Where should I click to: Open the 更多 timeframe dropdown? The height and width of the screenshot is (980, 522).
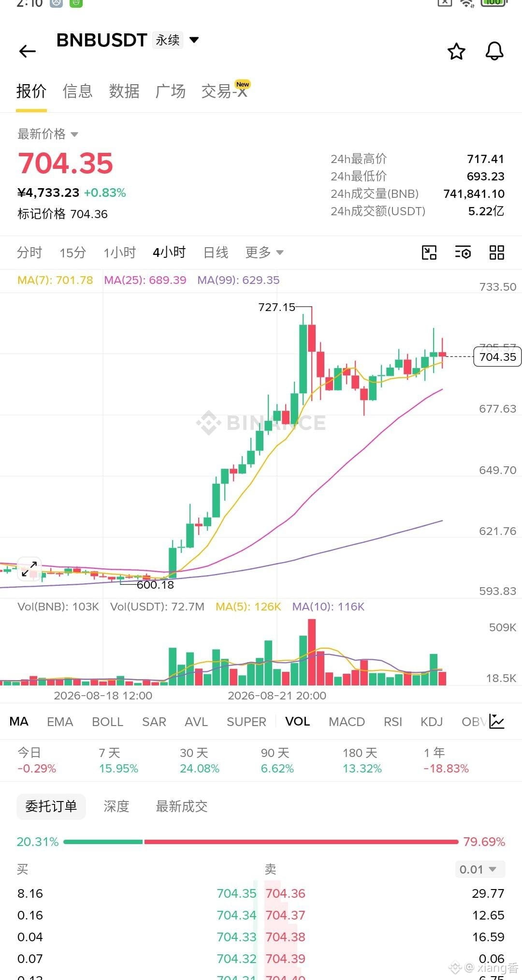(x=264, y=252)
